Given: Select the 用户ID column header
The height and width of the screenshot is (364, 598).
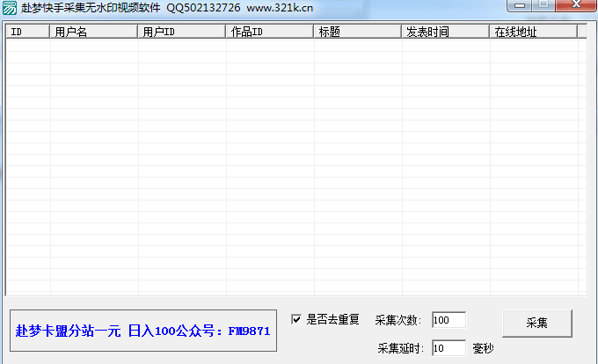Looking at the screenshot, I should click(182, 32).
